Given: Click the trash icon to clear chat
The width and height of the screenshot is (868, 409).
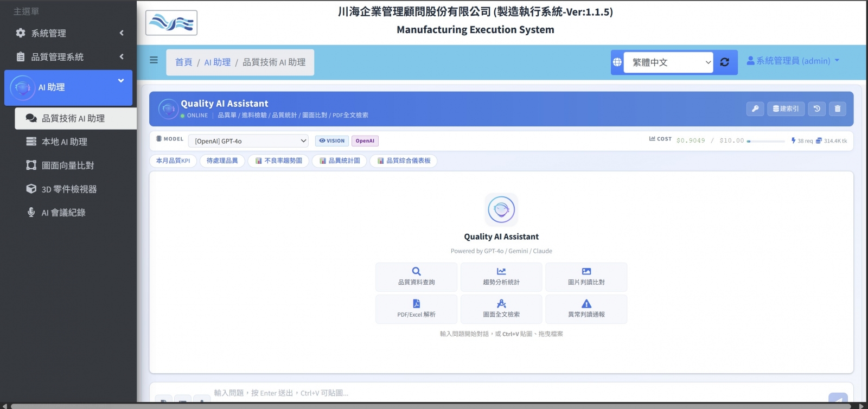Looking at the screenshot, I should (x=837, y=109).
